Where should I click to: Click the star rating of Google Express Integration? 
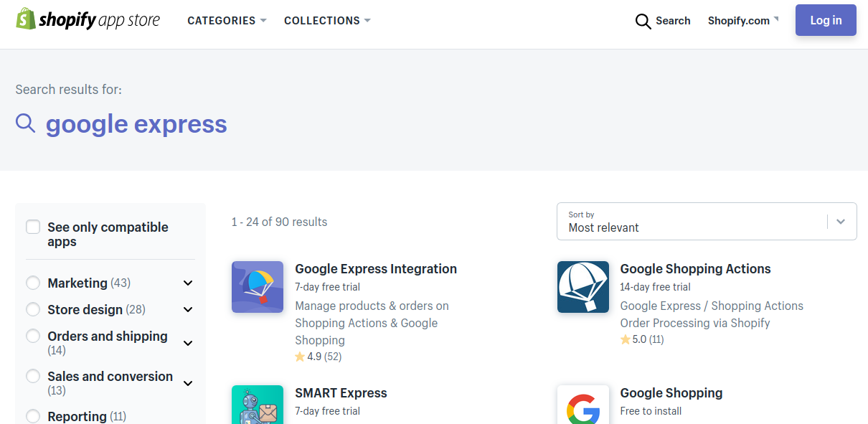click(319, 357)
